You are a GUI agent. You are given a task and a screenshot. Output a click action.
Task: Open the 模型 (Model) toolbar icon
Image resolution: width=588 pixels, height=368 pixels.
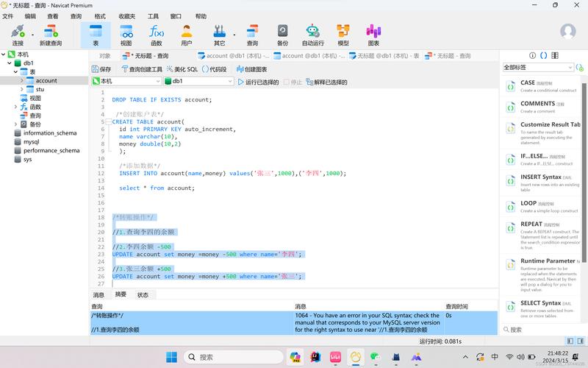(x=343, y=35)
